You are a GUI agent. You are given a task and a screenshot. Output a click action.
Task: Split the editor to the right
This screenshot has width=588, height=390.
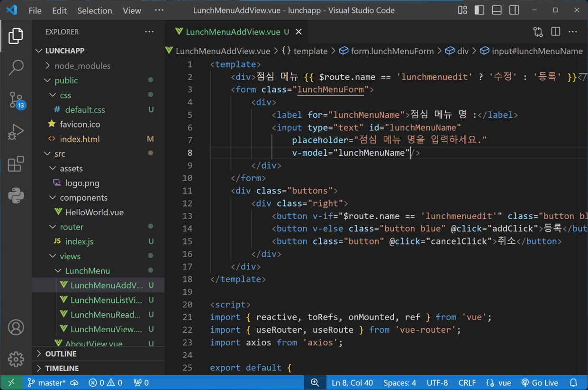[x=555, y=32]
